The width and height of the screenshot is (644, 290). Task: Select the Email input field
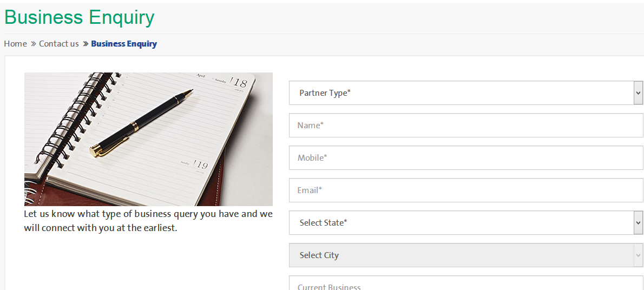[x=466, y=190]
